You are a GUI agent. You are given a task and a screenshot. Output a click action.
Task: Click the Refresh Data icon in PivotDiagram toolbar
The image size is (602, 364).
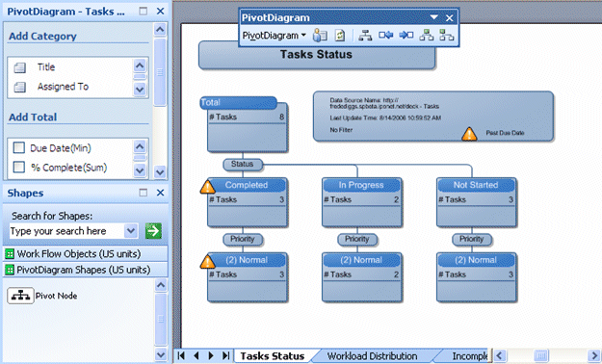[339, 36]
